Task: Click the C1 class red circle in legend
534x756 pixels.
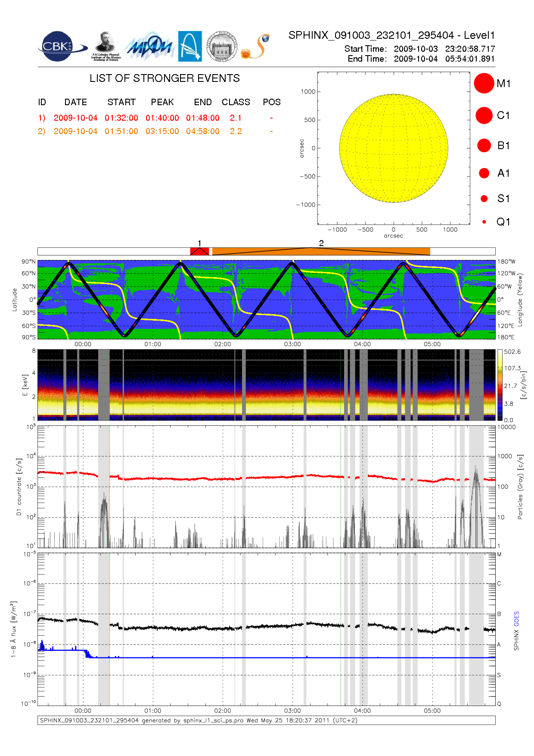Action: pyautogui.click(x=484, y=116)
